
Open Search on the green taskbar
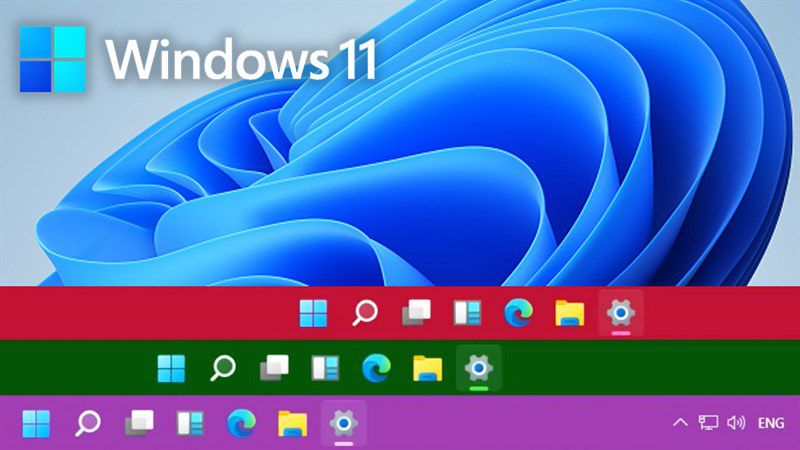223,368
